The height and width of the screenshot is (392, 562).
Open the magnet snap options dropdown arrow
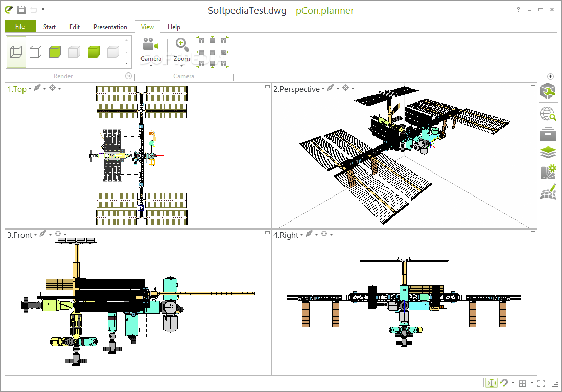[x=513, y=383]
